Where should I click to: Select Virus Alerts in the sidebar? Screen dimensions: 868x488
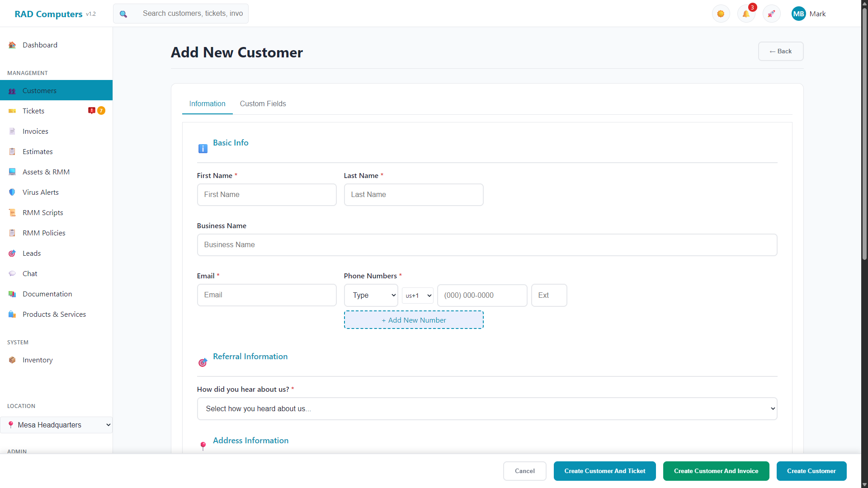[41, 192]
